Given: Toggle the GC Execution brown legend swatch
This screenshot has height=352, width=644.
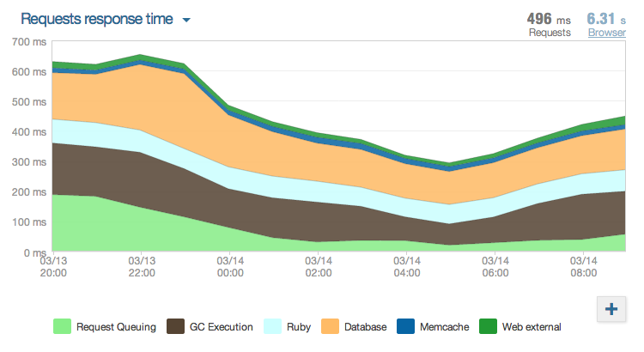Looking at the screenshot, I should click(175, 326).
